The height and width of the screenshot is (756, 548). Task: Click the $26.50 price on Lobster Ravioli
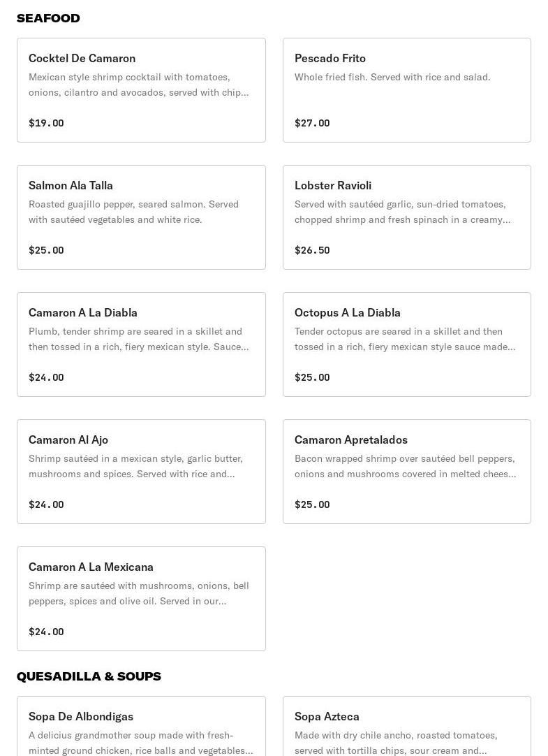coord(312,250)
